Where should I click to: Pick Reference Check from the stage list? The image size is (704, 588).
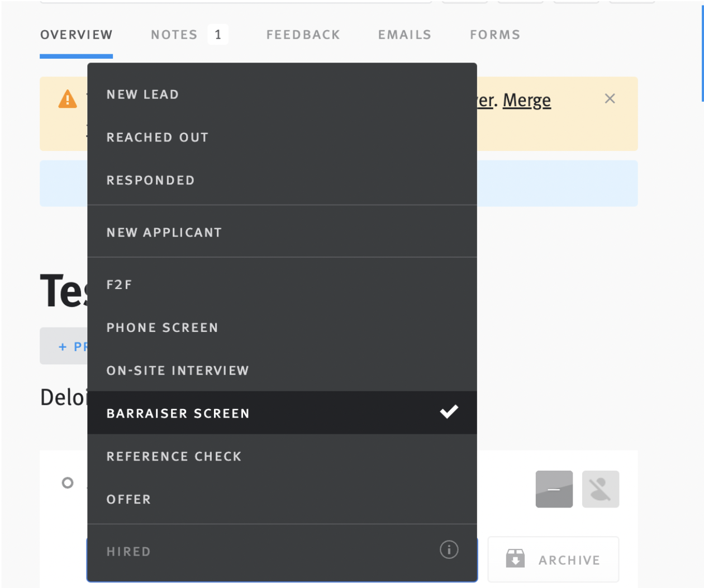[174, 456]
